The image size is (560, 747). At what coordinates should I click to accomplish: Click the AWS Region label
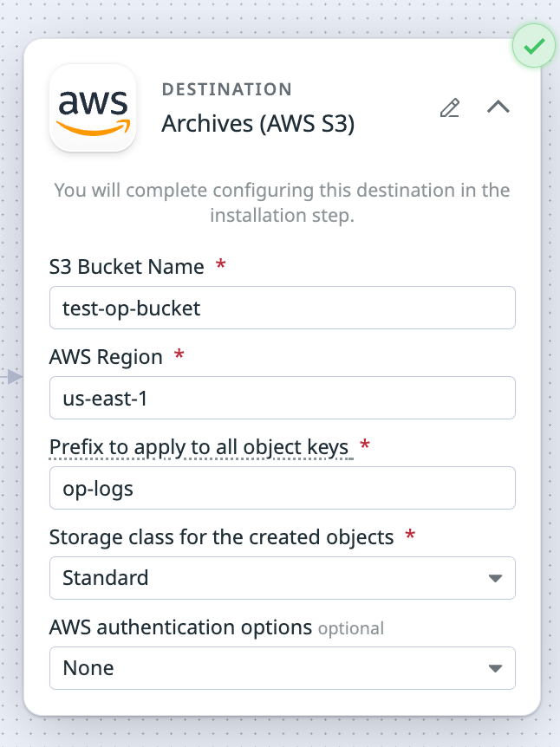pyautogui.click(x=106, y=357)
